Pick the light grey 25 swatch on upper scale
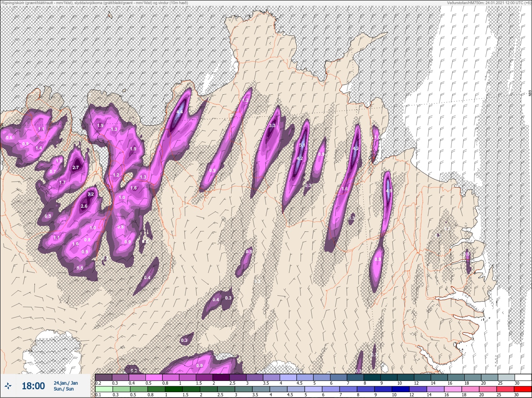The image size is (532, 398). click(507, 377)
